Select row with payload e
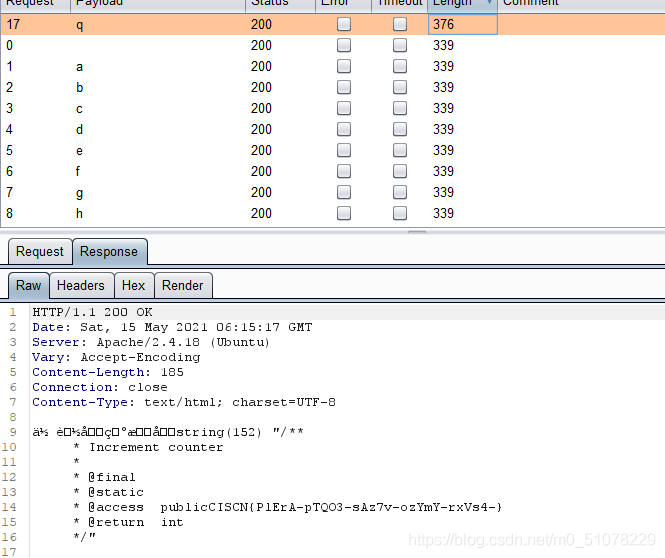This screenshot has width=665, height=558. click(x=332, y=150)
